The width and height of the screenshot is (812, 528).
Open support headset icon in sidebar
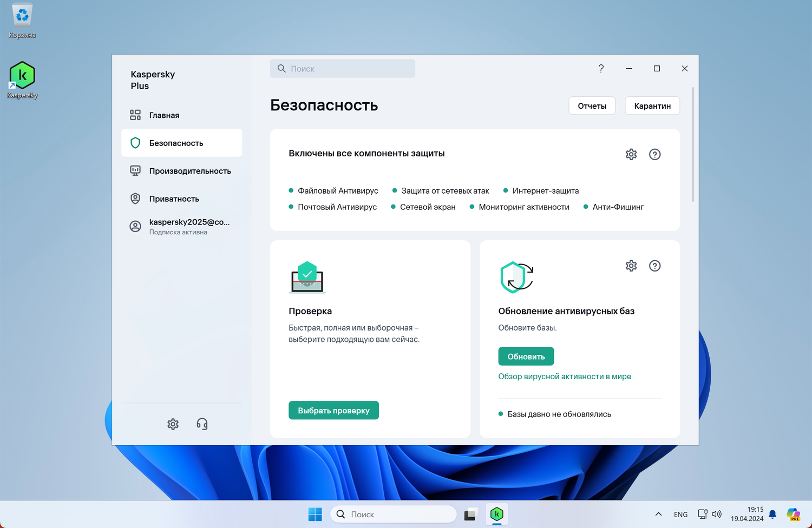202,424
